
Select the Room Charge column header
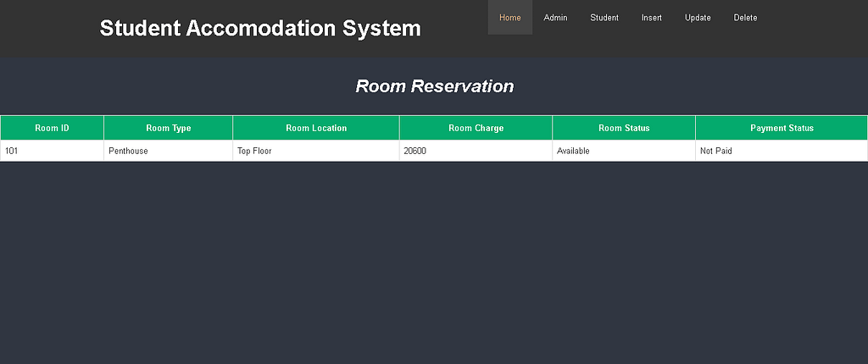(476, 128)
